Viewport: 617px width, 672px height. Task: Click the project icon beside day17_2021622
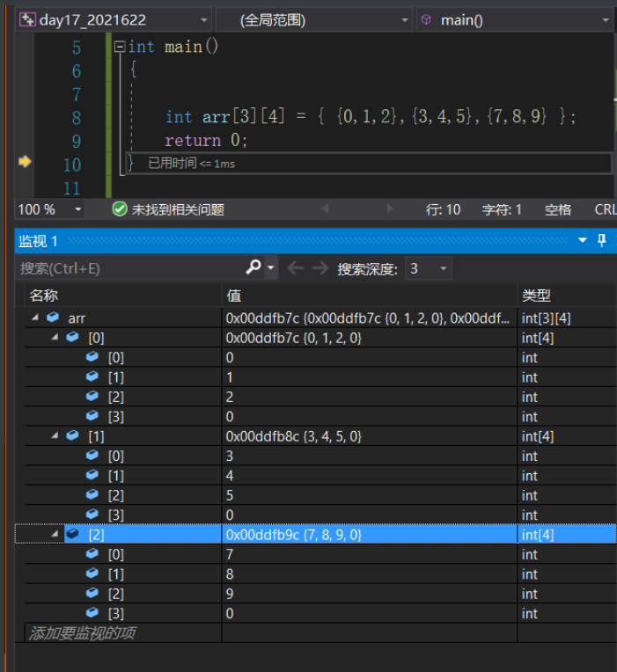(27, 19)
